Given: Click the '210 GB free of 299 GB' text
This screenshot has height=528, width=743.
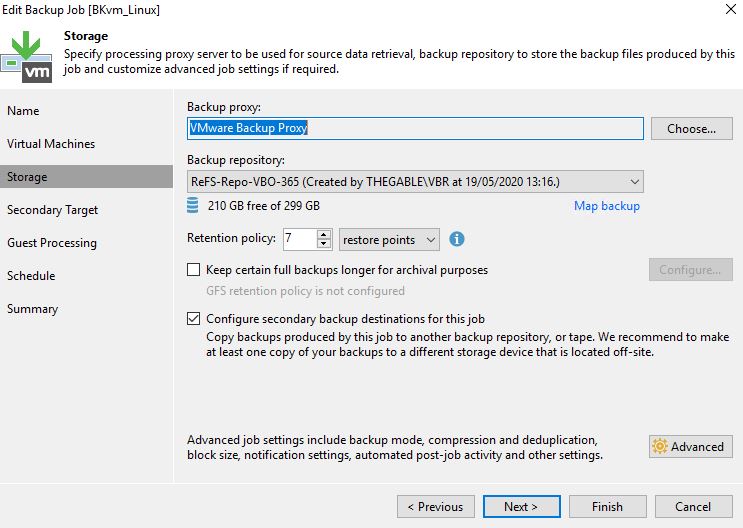Looking at the screenshot, I should pos(263,206).
